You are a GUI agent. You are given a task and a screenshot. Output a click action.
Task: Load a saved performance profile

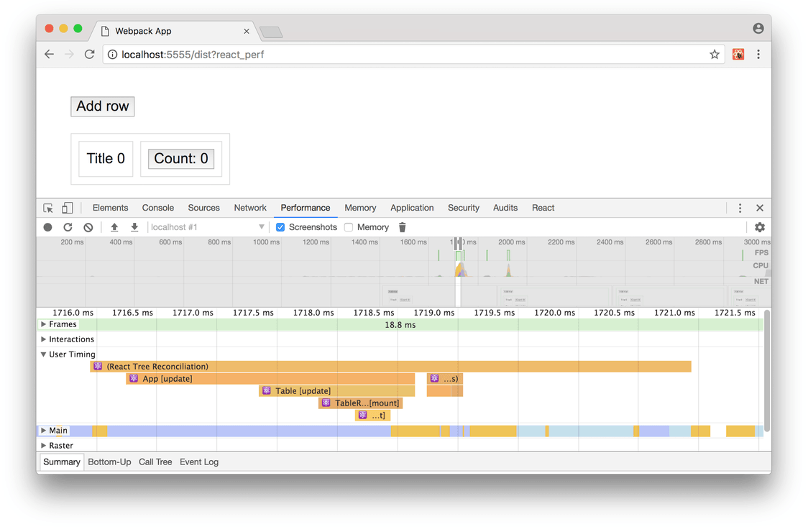(x=115, y=226)
